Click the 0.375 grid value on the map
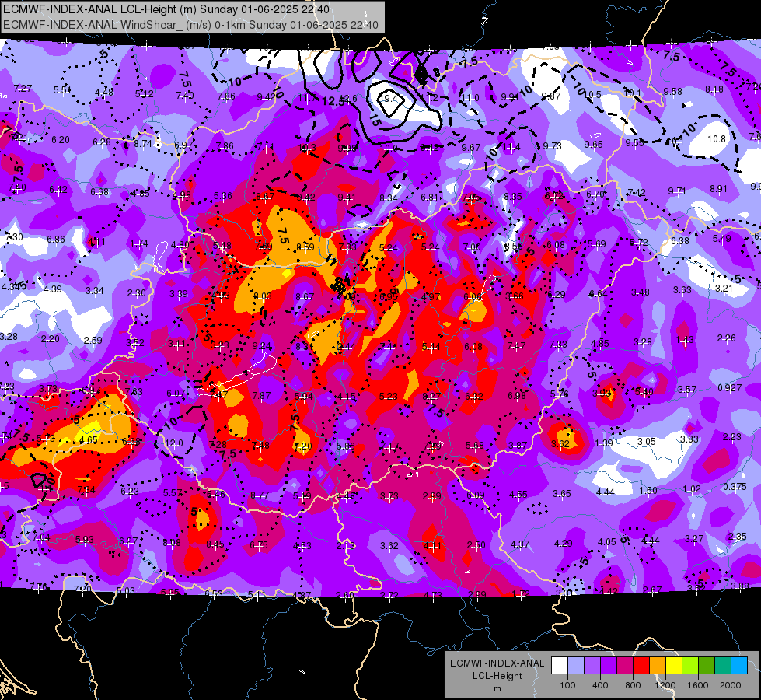 coord(735,487)
